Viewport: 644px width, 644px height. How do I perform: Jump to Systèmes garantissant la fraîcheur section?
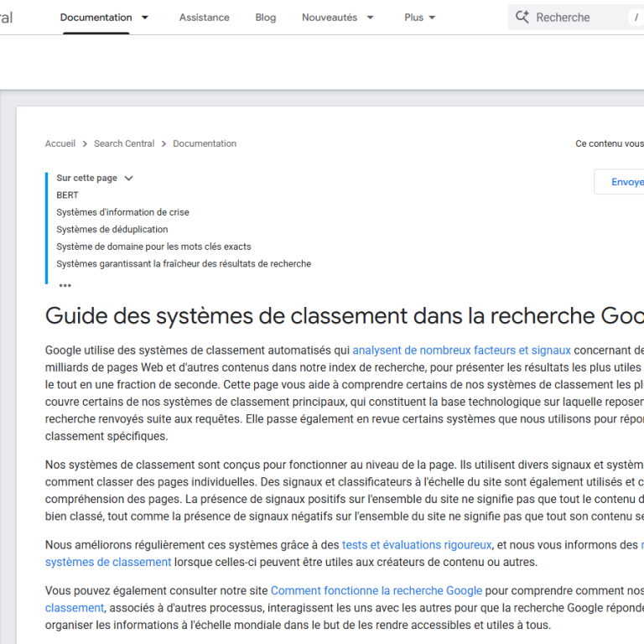[x=184, y=263]
